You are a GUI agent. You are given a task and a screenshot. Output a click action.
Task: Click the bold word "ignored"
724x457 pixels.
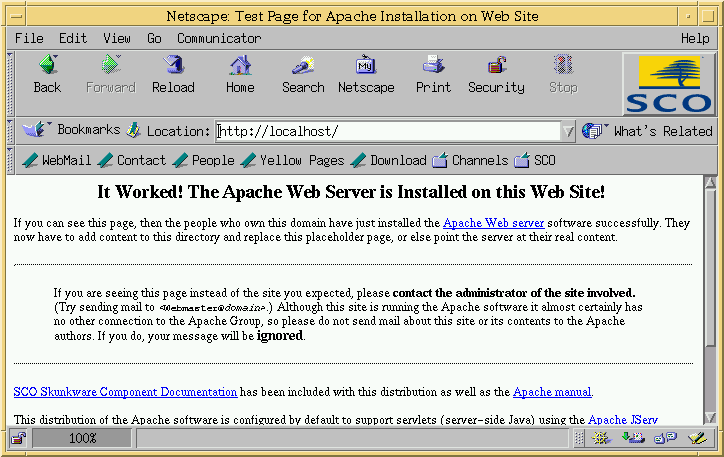pyautogui.click(x=280, y=336)
